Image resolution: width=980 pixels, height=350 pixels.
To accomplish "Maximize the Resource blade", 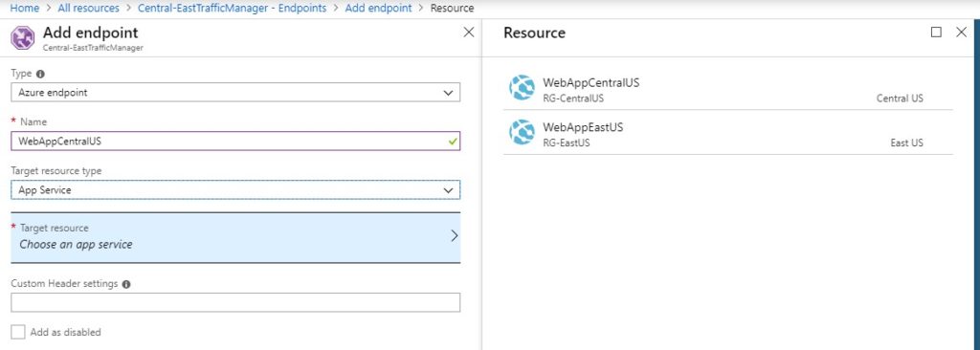I will coord(936,33).
